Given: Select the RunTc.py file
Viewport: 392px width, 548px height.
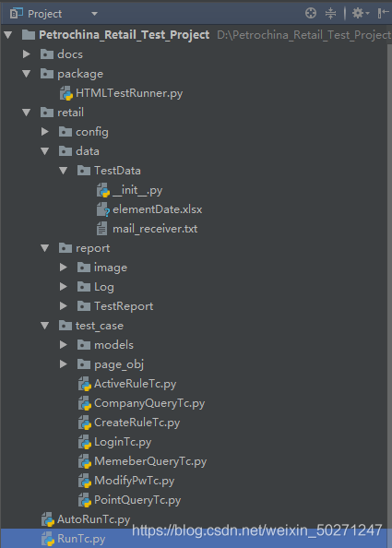Looking at the screenshot, I should pyautogui.click(x=74, y=539).
